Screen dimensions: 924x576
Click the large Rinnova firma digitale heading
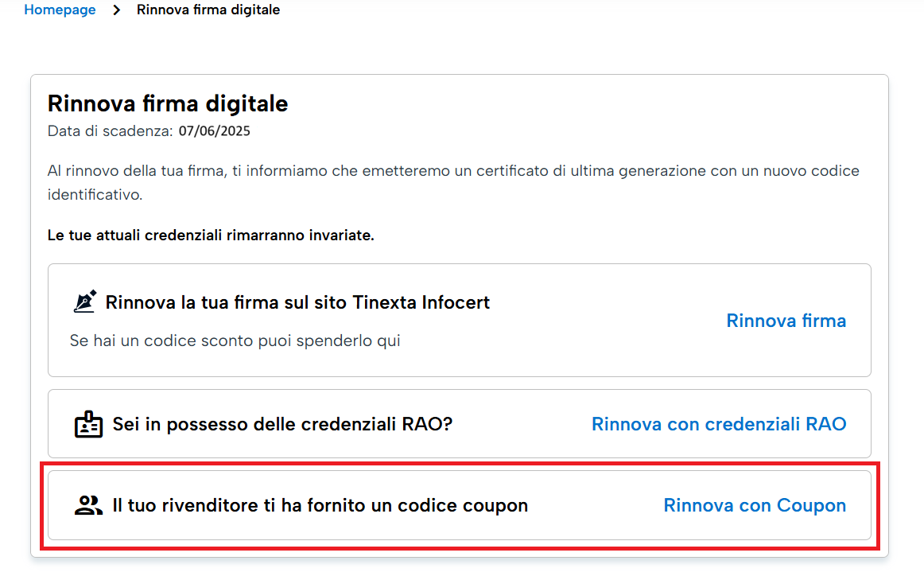point(168,103)
